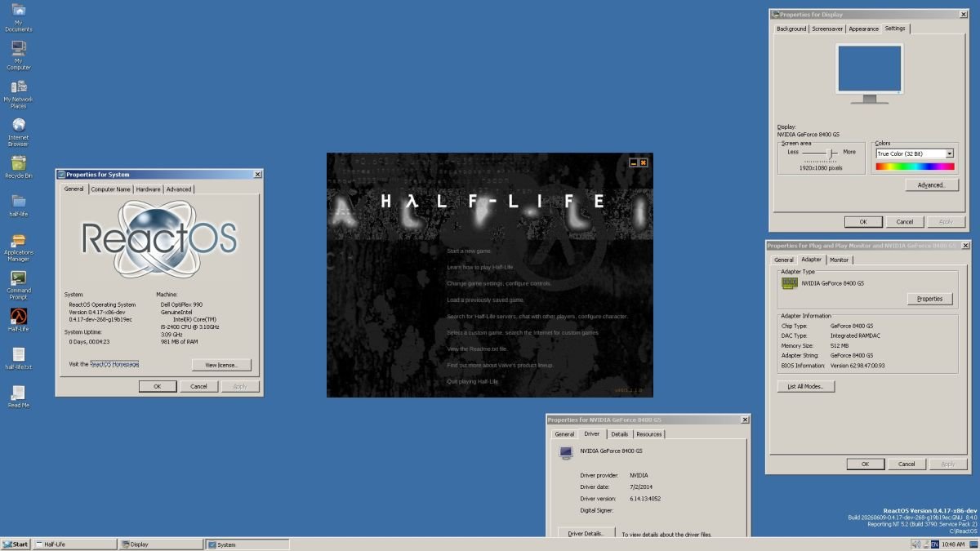This screenshot has height=551, width=980.
Task: Open General tab in GeForce 8400 GS properties
Action: pos(564,434)
